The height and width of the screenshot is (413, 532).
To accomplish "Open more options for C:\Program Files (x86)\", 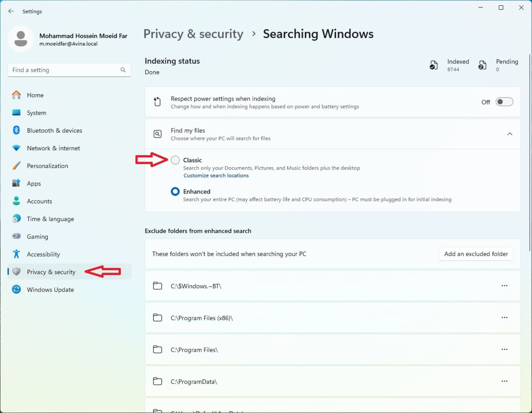I will pos(504,318).
